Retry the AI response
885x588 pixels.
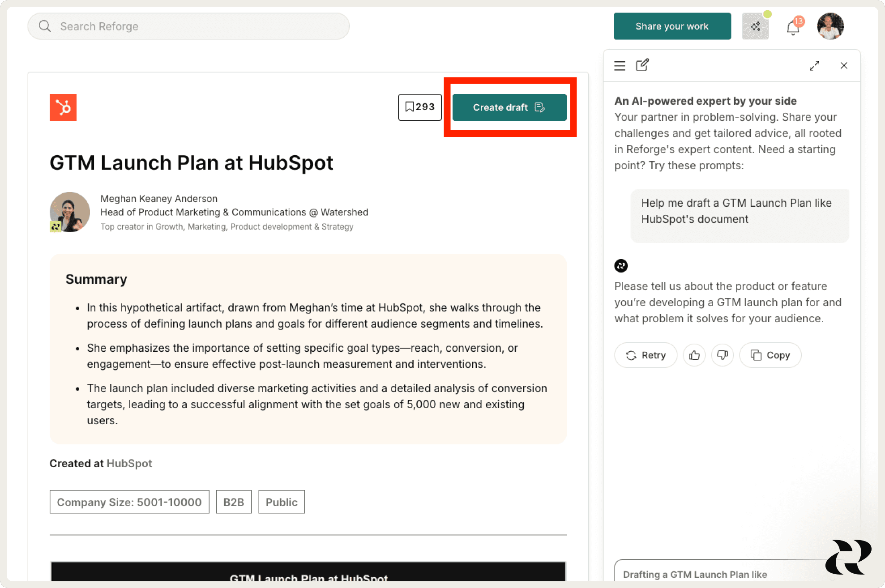click(x=646, y=355)
